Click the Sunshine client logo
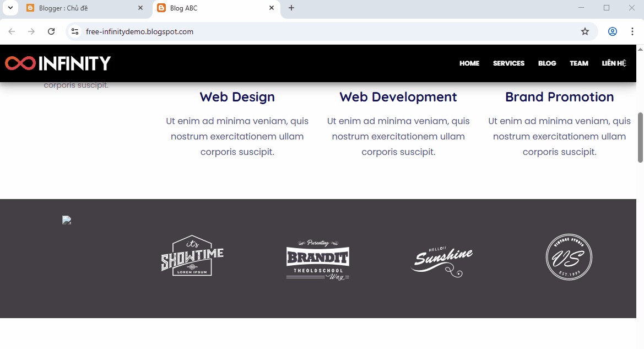The height and width of the screenshot is (349, 644). pyautogui.click(x=442, y=262)
